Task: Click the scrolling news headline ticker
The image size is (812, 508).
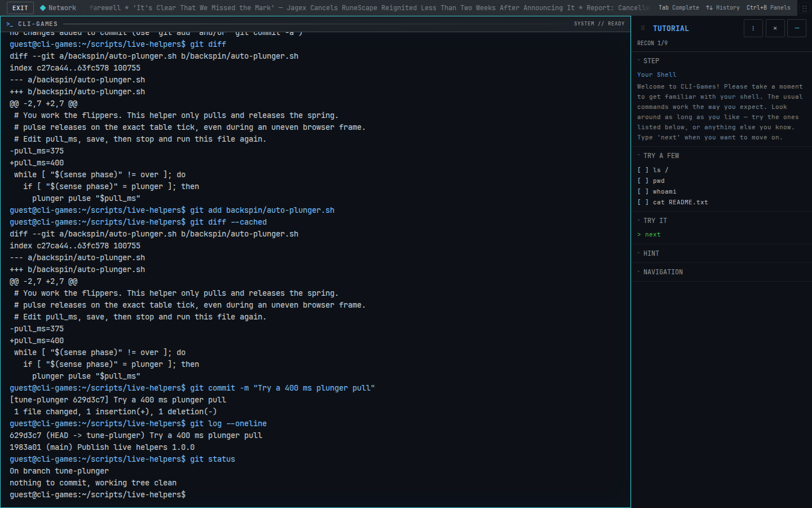Action: (369, 8)
